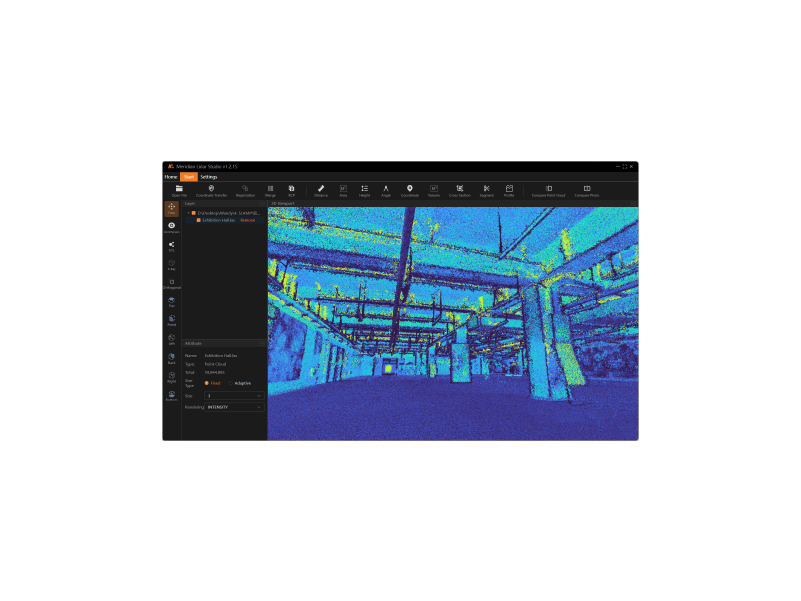Select the Start tab

pos(189,177)
